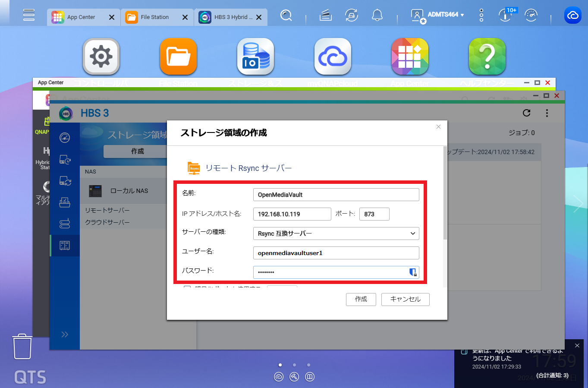Viewport: 588px width, 388px height.
Task: Close the File Station taskbar tab
Action: pyautogui.click(x=185, y=17)
